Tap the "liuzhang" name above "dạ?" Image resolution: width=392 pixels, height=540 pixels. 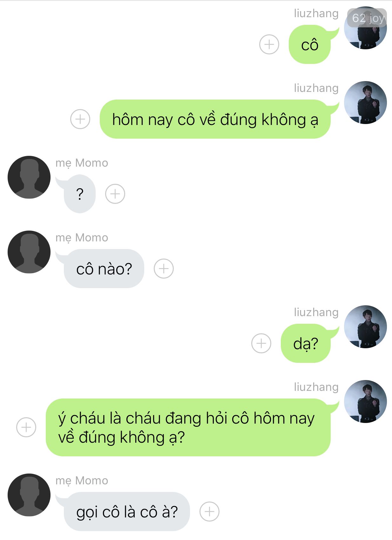click(x=316, y=312)
